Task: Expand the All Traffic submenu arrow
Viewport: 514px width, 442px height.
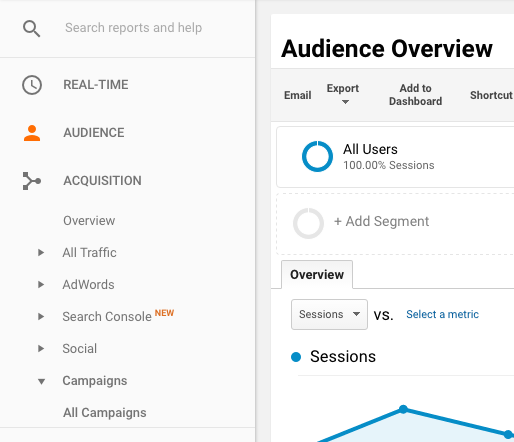Action: pyautogui.click(x=41, y=253)
